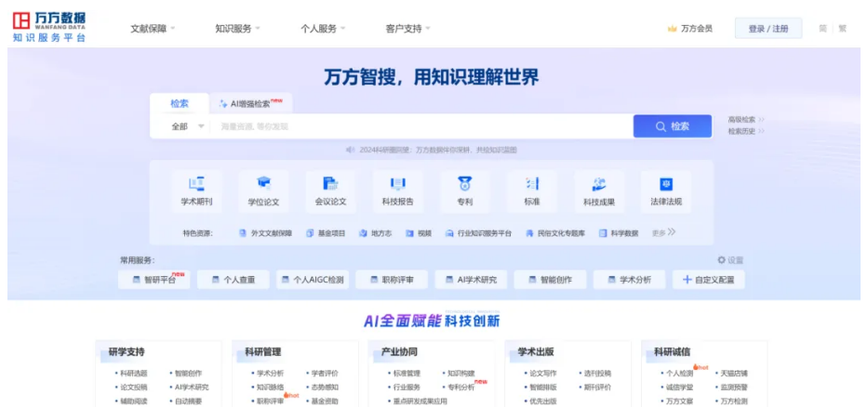Open the 客户支持 menu

click(x=408, y=29)
